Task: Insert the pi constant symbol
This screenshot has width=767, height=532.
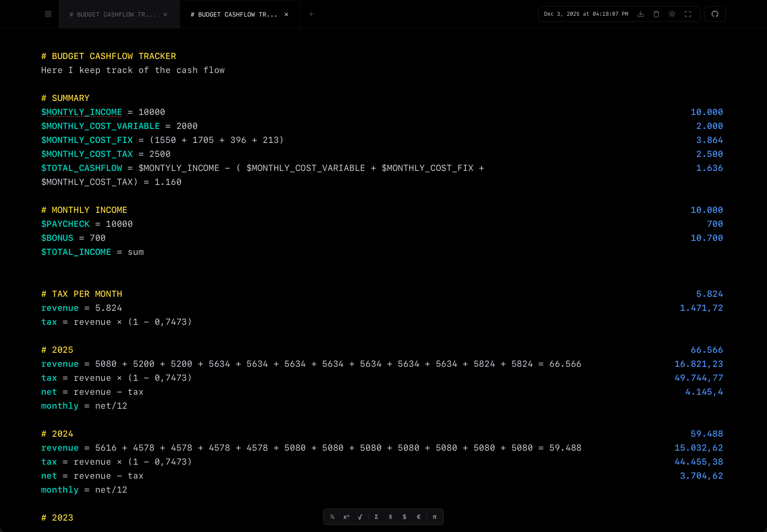Action: pos(434,517)
